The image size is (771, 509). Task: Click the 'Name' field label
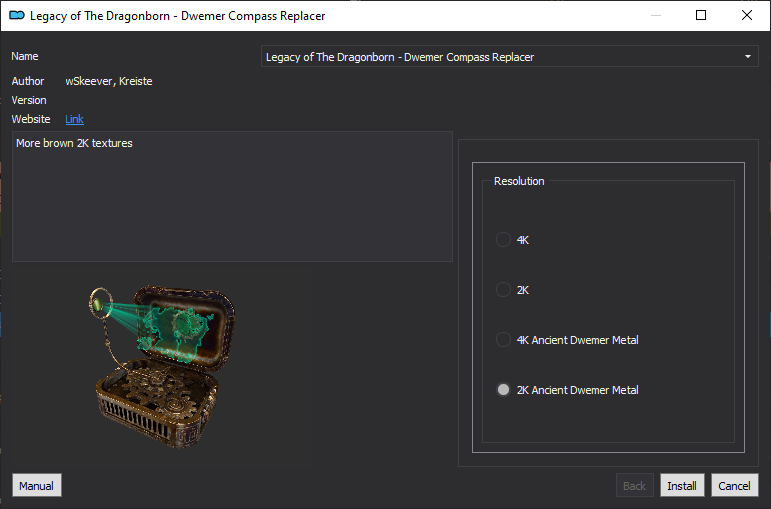(25, 56)
